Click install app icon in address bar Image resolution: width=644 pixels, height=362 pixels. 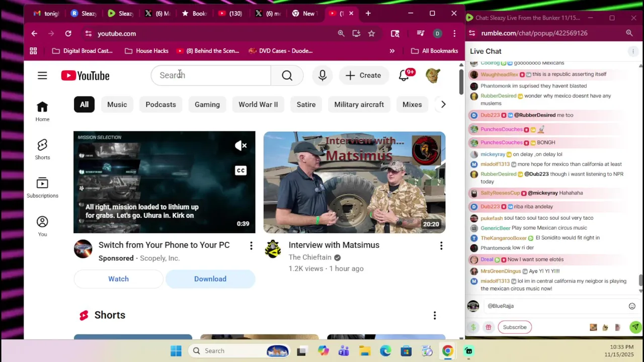(x=356, y=34)
